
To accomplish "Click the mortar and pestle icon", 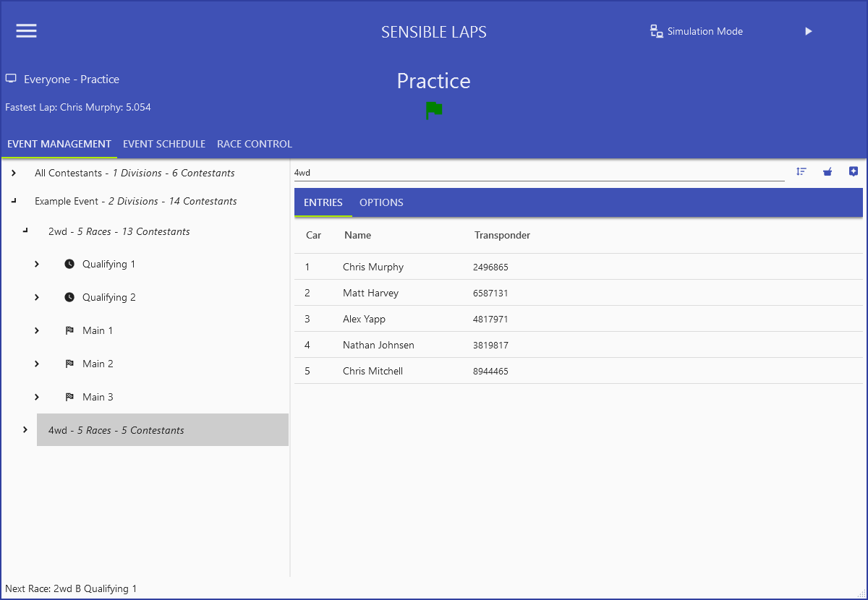I will (x=827, y=171).
